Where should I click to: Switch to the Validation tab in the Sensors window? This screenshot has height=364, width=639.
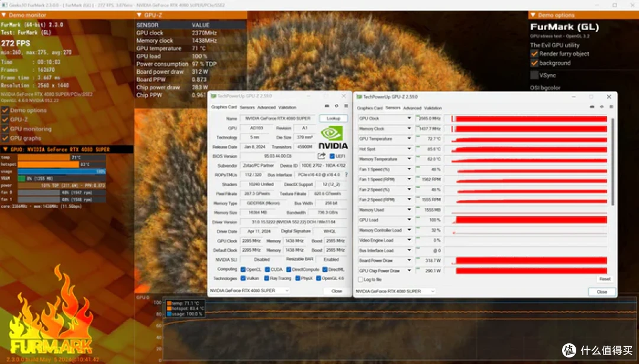[x=433, y=108]
